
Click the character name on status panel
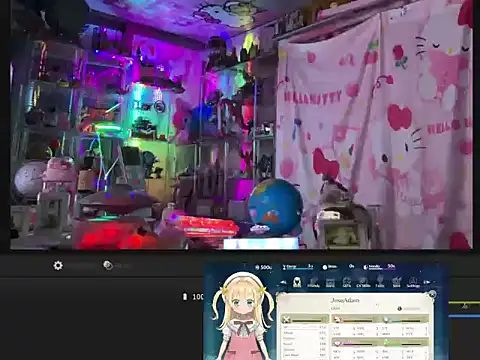pos(345,300)
